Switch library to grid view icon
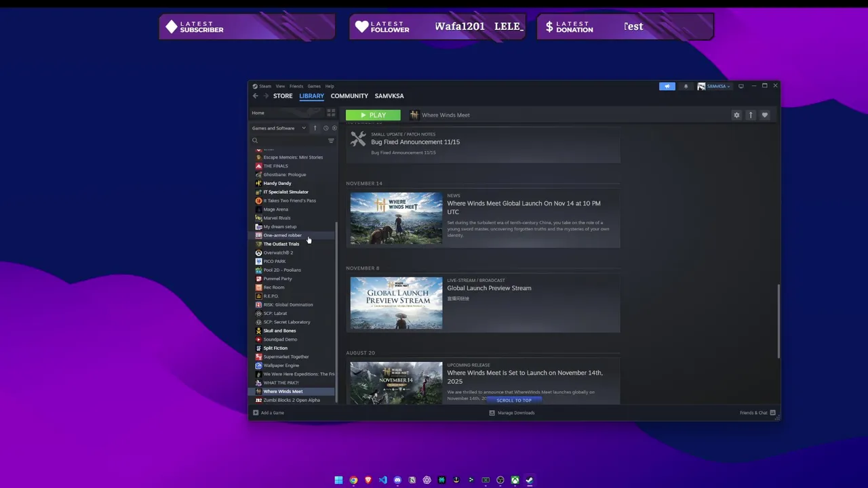This screenshot has height=488, width=868. [x=331, y=113]
